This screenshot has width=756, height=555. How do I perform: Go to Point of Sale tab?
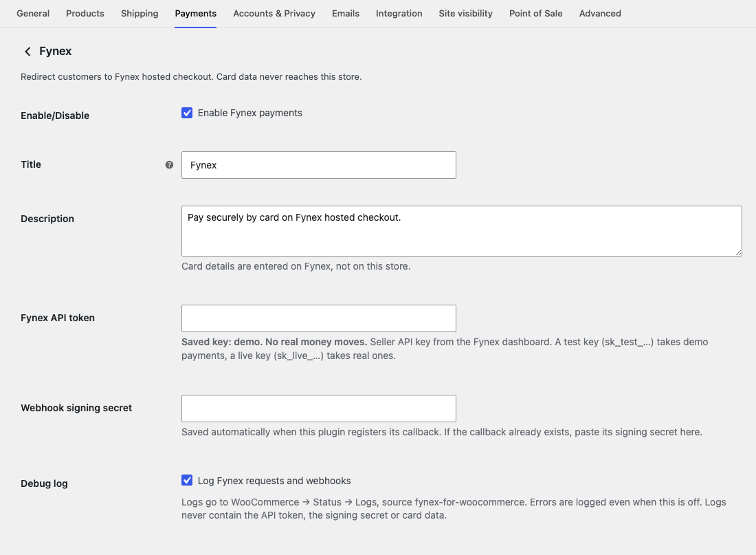coord(535,14)
